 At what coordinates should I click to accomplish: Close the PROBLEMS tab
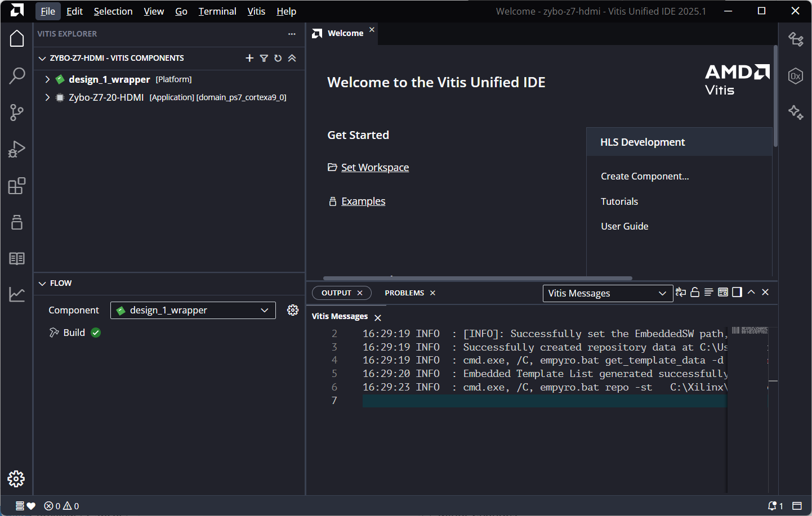[x=432, y=293]
